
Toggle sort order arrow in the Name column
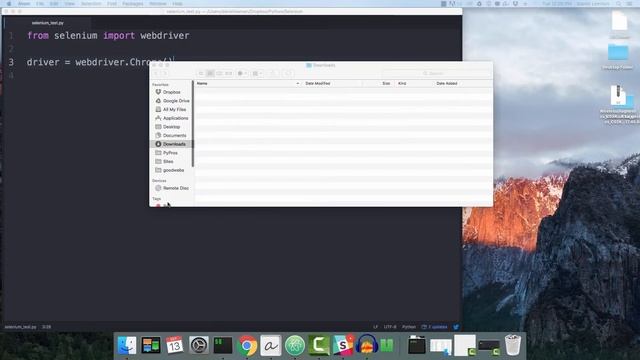pyautogui.click(x=298, y=83)
